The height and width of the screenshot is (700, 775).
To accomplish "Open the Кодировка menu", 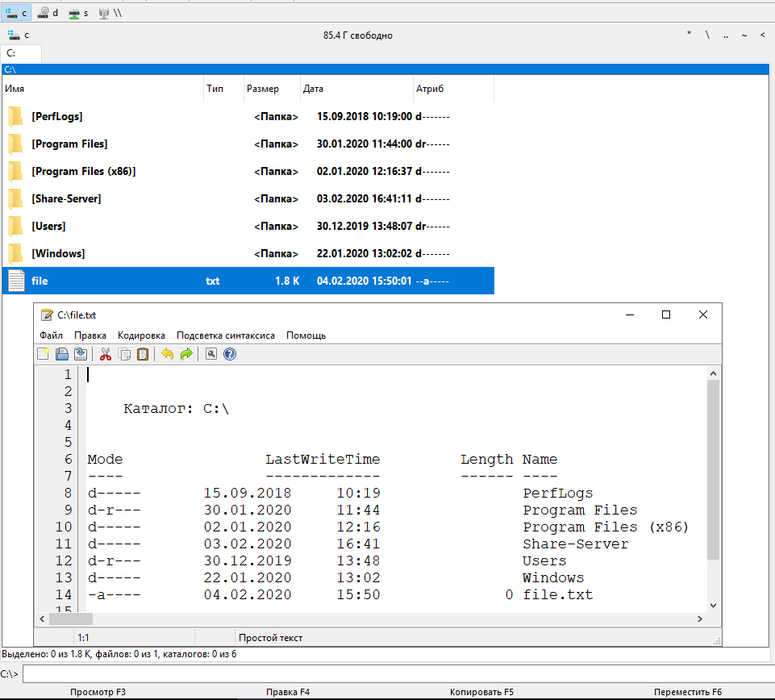I will 141,335.
